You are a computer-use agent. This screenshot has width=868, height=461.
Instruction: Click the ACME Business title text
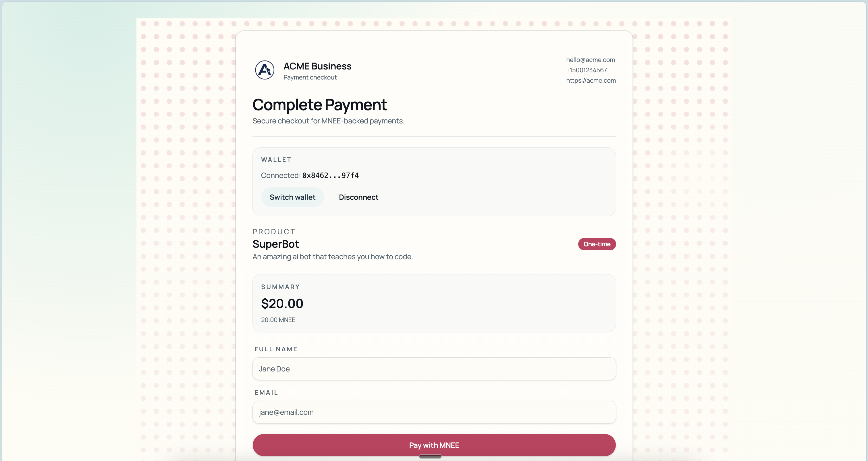[317, 66]
